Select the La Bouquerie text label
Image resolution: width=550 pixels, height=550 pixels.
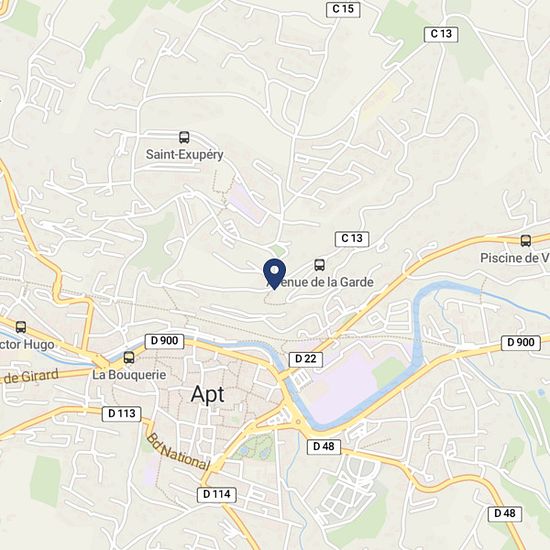pos(129,375)
